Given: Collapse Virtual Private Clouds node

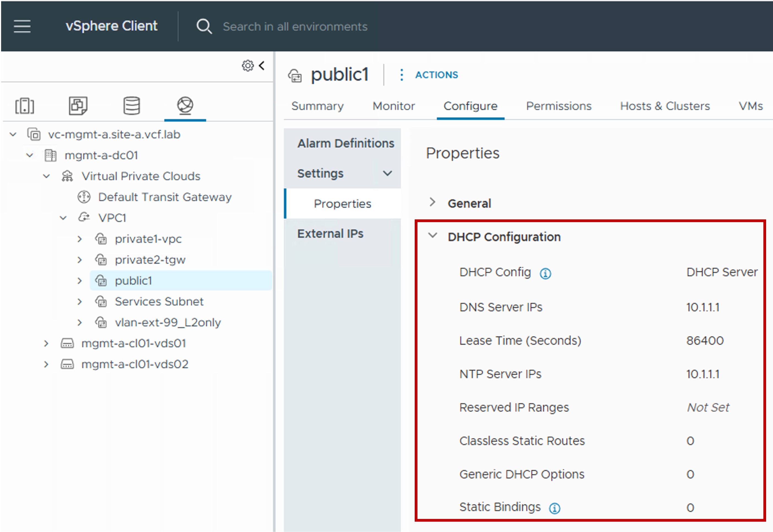Looking at the screenshot, I should (46, 176).
